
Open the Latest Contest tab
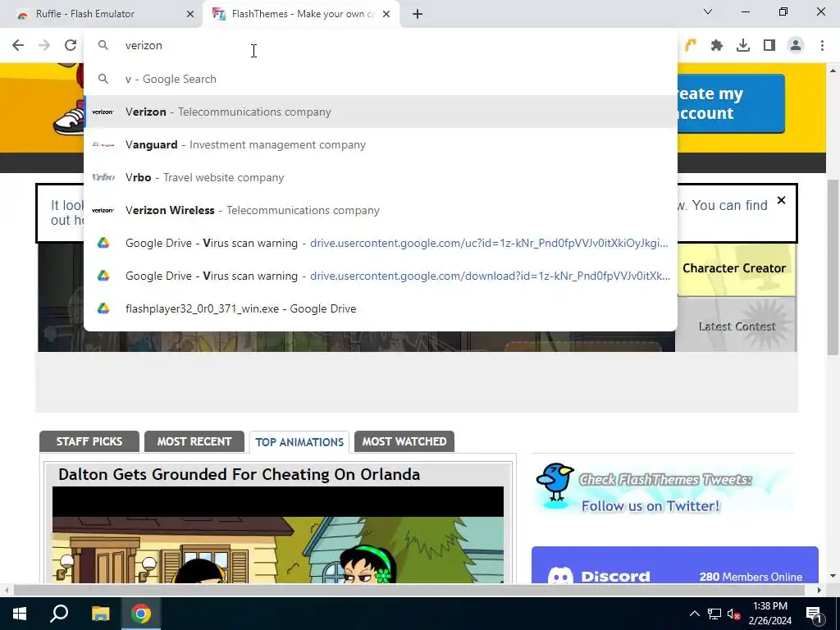coord(736,326)
